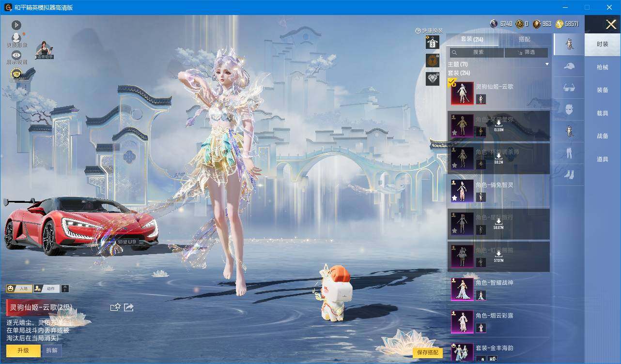This screenshot has height=364, width=621.
Task: Click the yellow 升级 upgrade button
Action: (23, 350)
